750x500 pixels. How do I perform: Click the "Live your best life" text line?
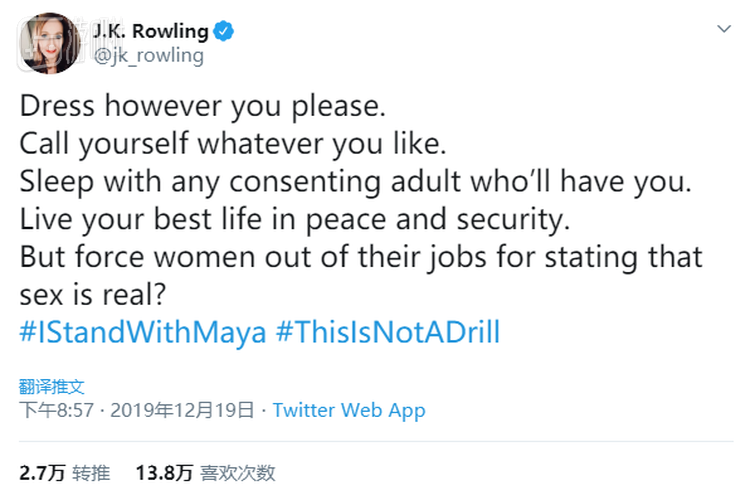point(290,218)
